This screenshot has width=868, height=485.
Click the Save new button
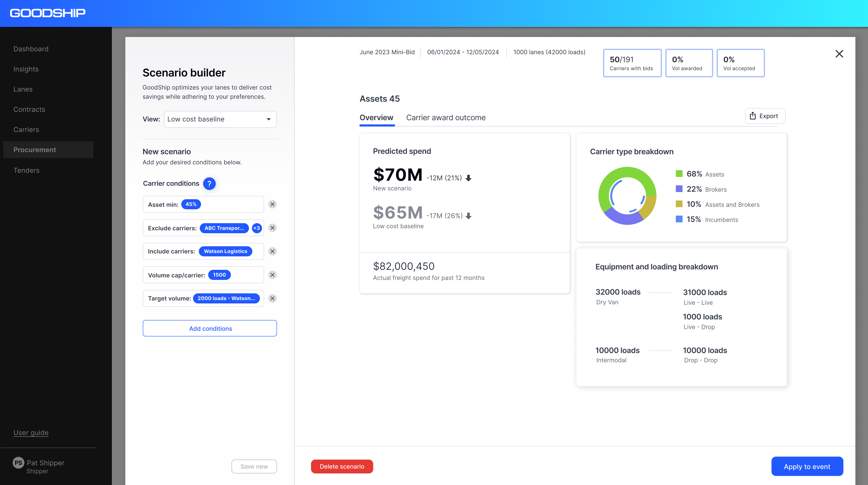[x=254, y=467]
